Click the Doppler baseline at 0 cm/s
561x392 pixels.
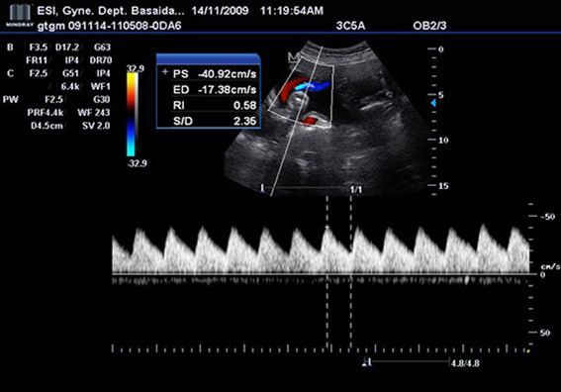[321, 274]
